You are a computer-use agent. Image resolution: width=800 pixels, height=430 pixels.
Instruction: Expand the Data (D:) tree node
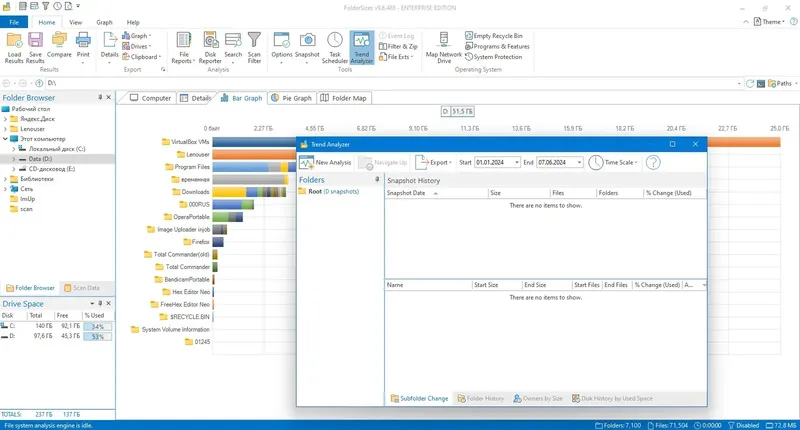pos(14,159)
